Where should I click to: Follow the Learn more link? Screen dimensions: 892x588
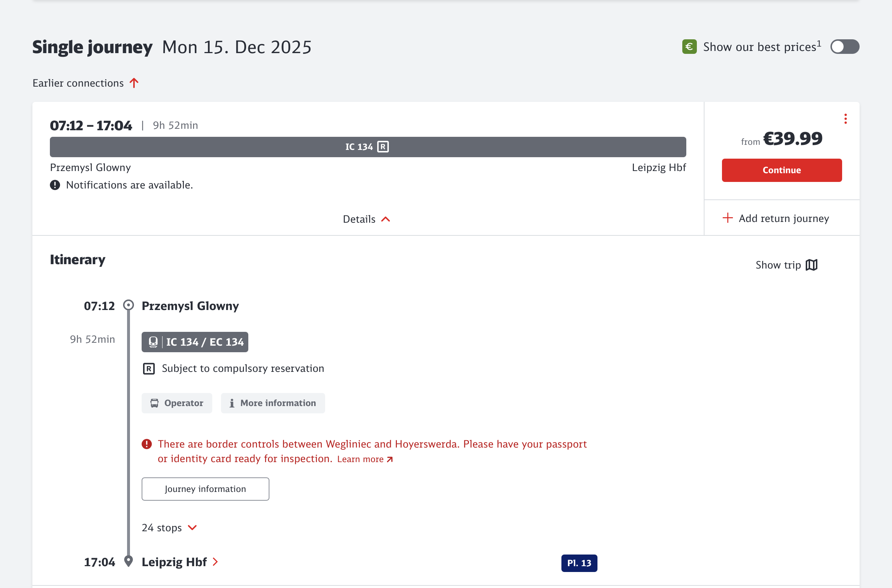pyautogui.click(x=364, y=459)
